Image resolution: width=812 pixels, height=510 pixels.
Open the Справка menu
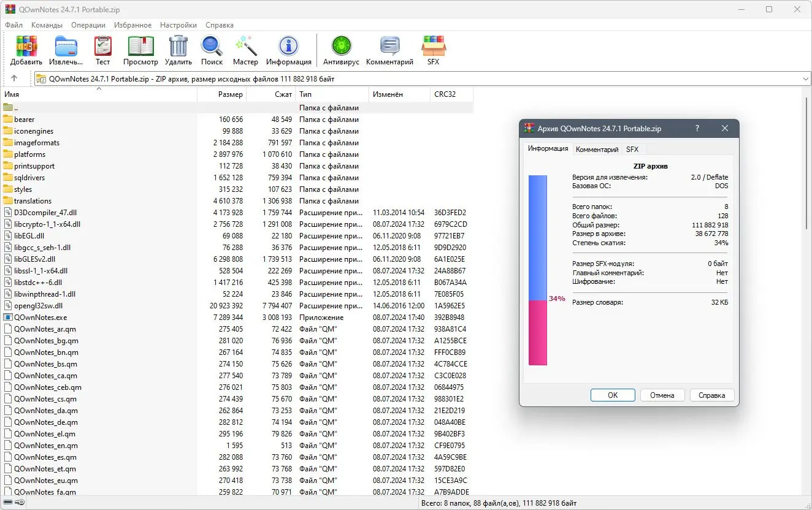[220, 25]
